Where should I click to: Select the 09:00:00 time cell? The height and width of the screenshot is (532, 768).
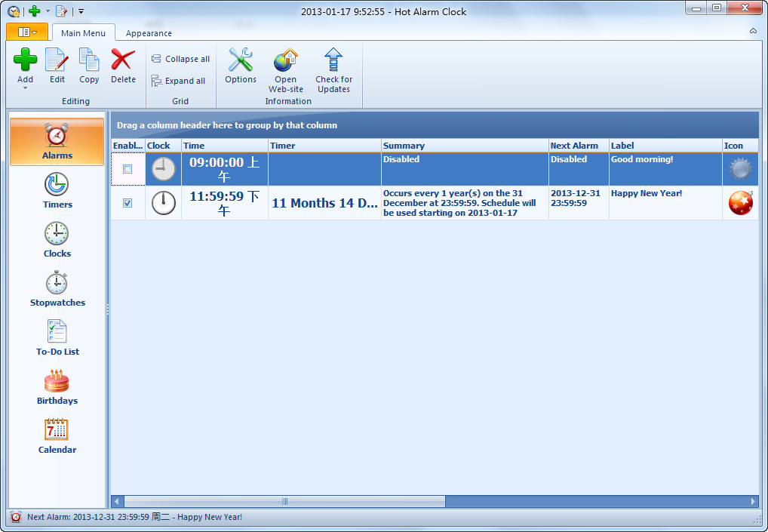225,169
